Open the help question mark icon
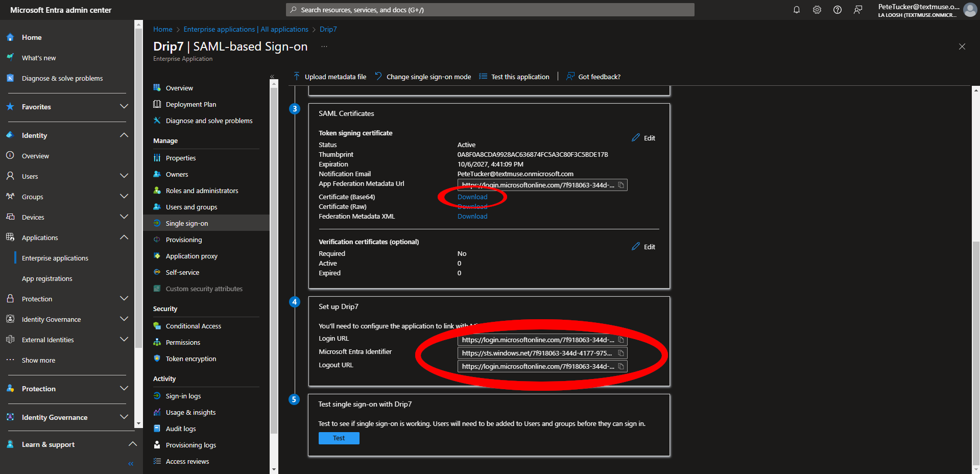Viewport: 980px width, 474px height. (x=838, y=10)
